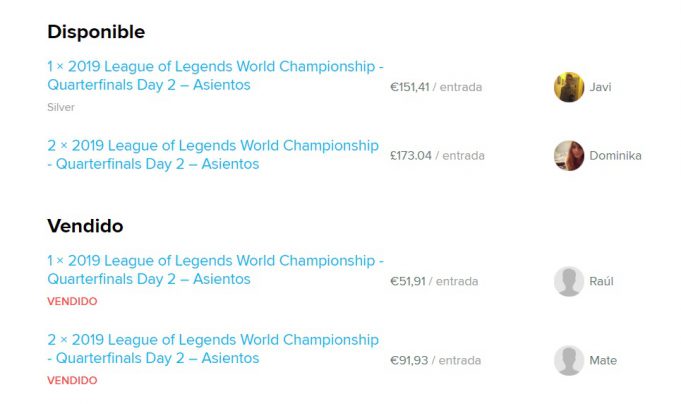Click the VENDIDO tag under Raúl's listing

point(72,301)
